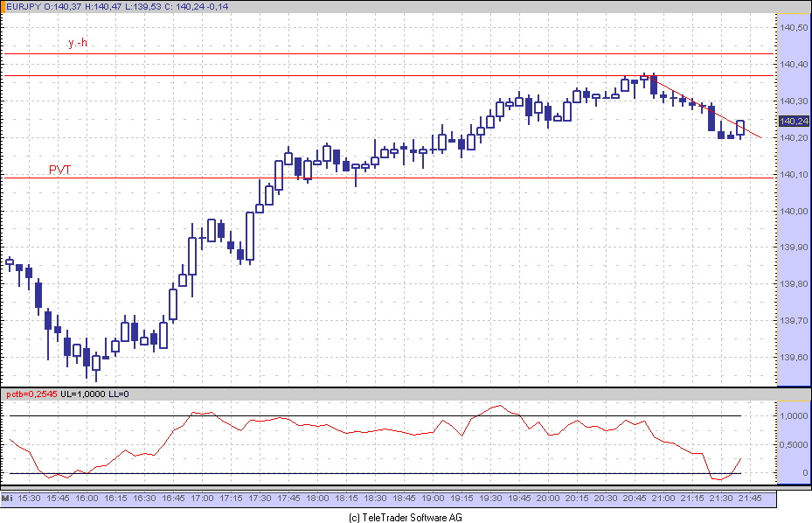Viewport: 812px width, 523px height.
Task: Click the 139,60 price axis label
Action: (x=794, y=357)
